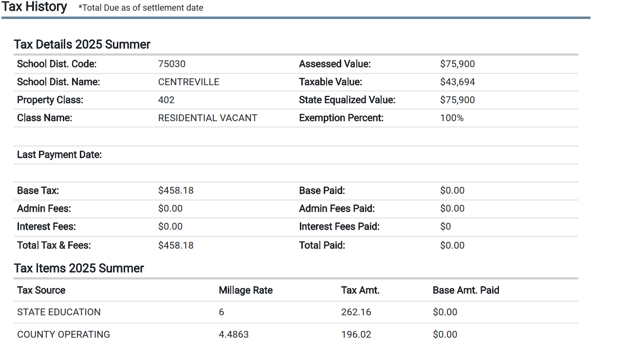This screenshot has height=344, width=644.
Task: Click the Tax Source column header
Action: (41, 290)
